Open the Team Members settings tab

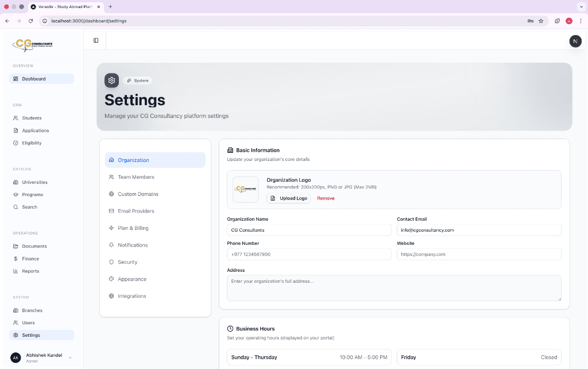click(136, 177)
